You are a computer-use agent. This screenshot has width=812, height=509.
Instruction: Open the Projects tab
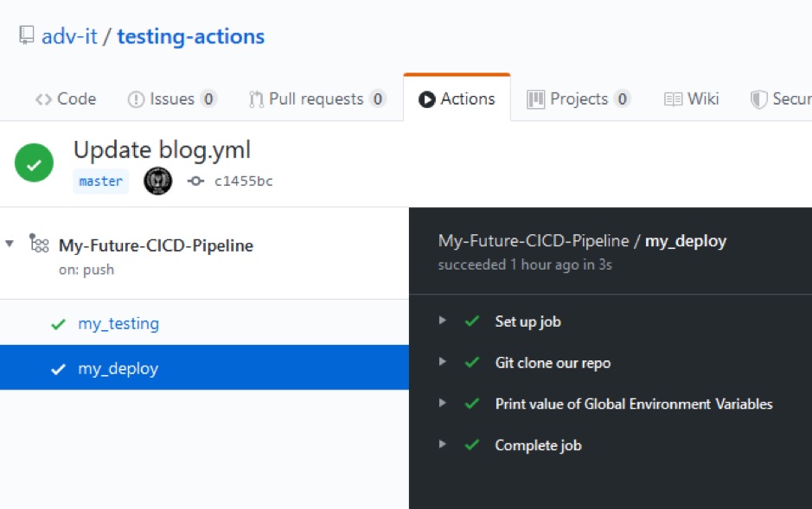[x=578, y=99]
